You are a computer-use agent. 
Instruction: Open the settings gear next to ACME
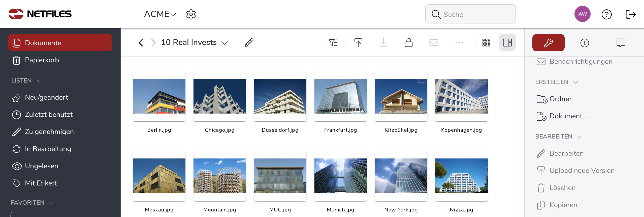pyautogui.click(x=191, y=14)
